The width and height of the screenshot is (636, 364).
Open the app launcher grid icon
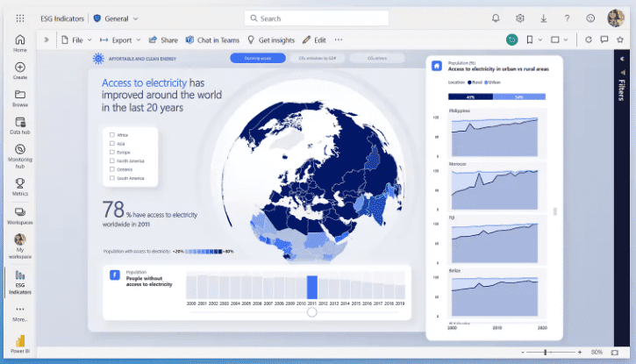[x=20, y=18]
